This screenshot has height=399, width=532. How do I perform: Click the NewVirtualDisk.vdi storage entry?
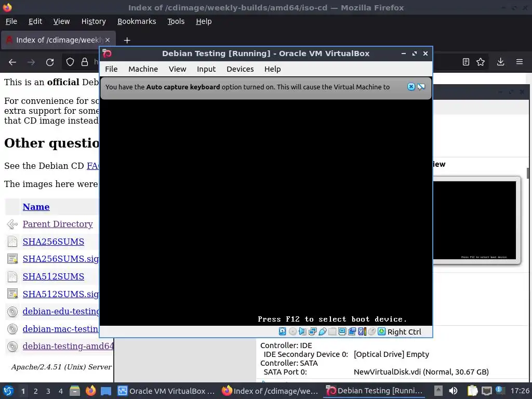click(x=421, y=372)
